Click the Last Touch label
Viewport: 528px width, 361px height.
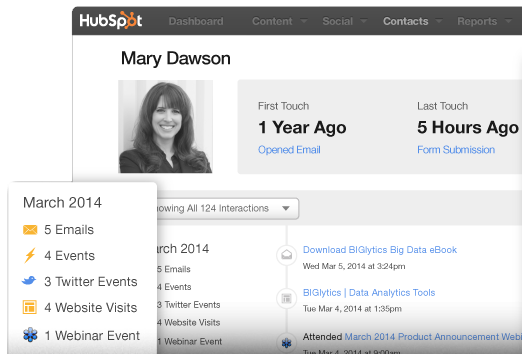(x=442, y=106)
